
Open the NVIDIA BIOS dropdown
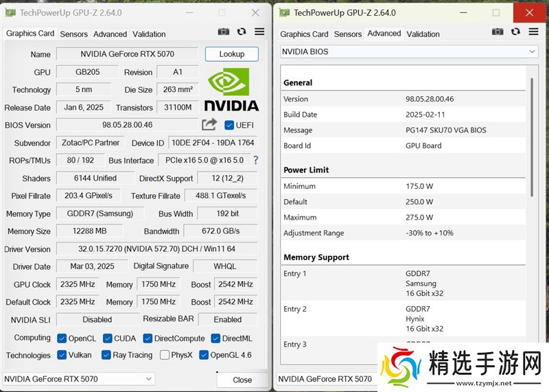(409, 51)
